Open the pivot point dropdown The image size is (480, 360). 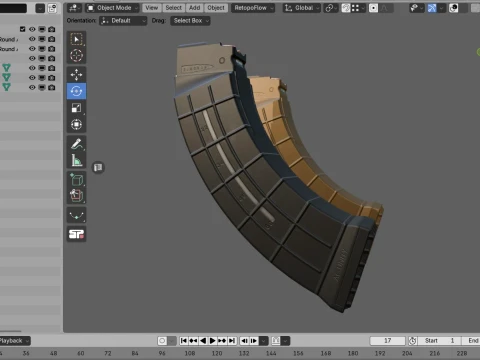point(330,8)
